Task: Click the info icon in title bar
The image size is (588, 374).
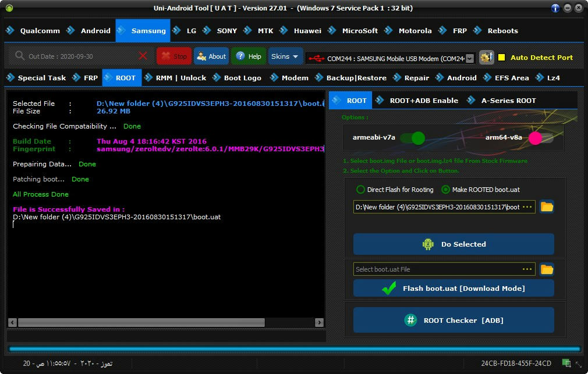Action: coord(555,8)
